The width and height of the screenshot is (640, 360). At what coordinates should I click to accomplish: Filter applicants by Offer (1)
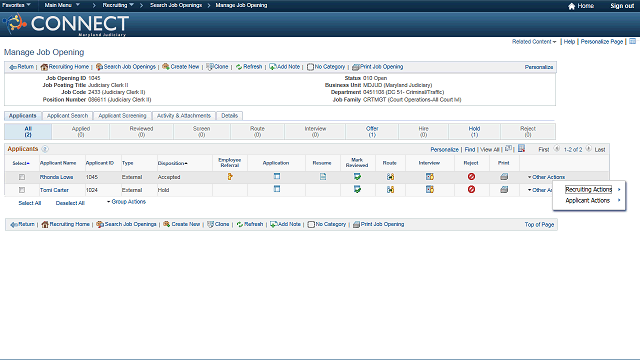tap(372, 131)
